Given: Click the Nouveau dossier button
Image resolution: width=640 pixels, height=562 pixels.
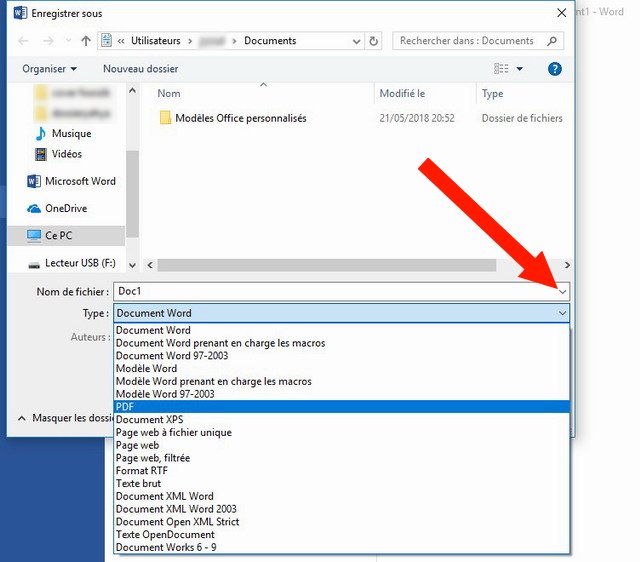Looking at the screenshot, I should 140,69.
